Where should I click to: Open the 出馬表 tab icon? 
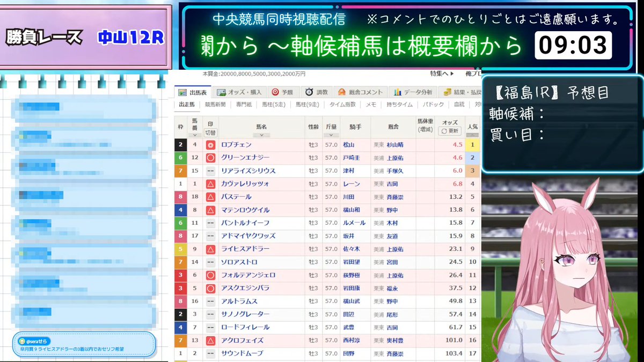pos(181,91)
